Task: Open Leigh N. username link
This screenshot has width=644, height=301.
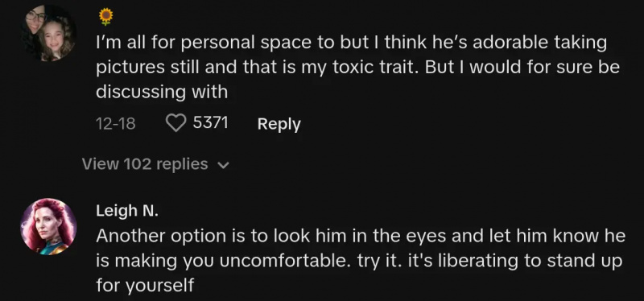Action: click(127, 211)
